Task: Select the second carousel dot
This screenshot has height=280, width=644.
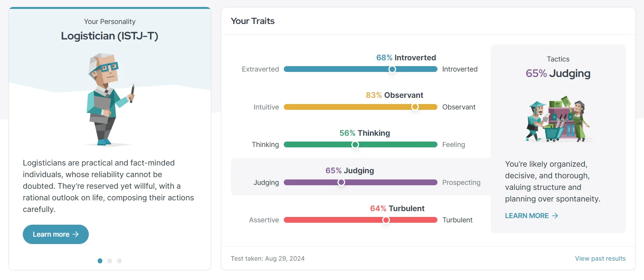Action: coord(110,261)
